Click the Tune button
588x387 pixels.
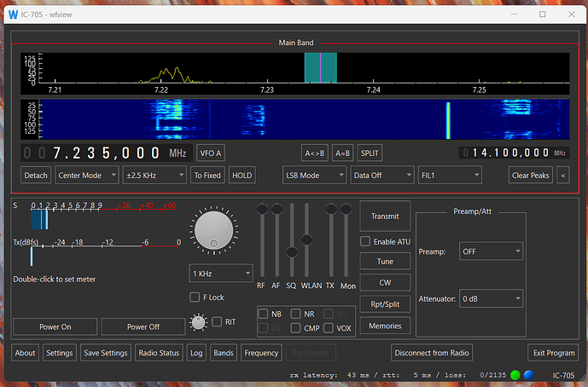point(385,261)
